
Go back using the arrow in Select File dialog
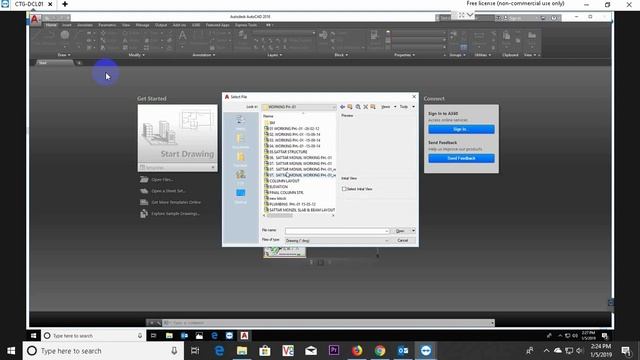(342, 107)
